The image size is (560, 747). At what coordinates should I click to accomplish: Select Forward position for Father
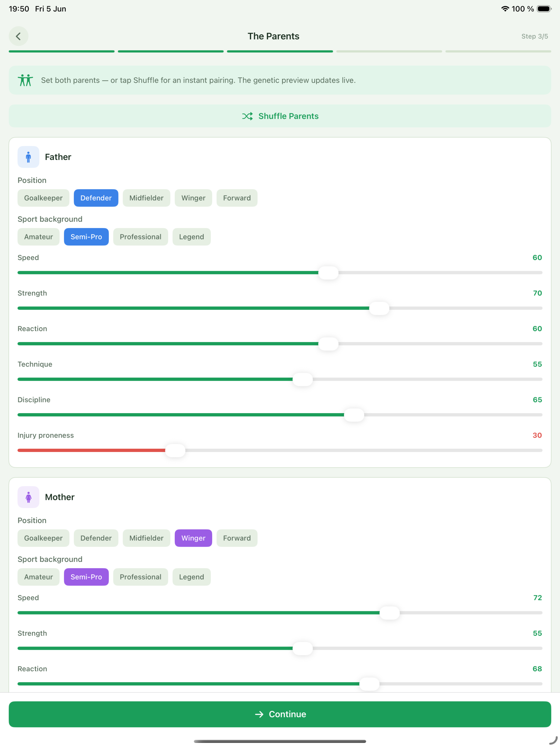point(237,198)
